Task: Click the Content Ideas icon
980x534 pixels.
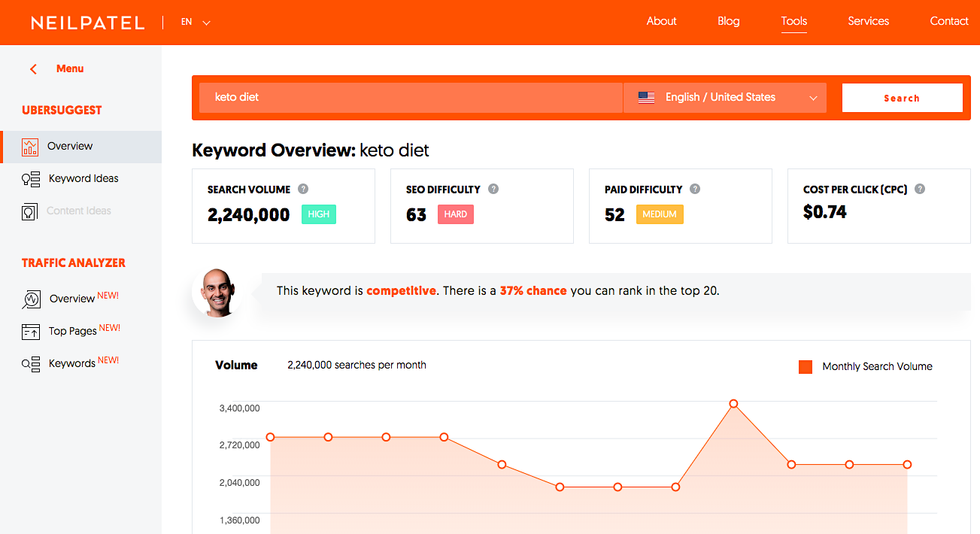Action: pyautogui.click(x=29, y=211)
